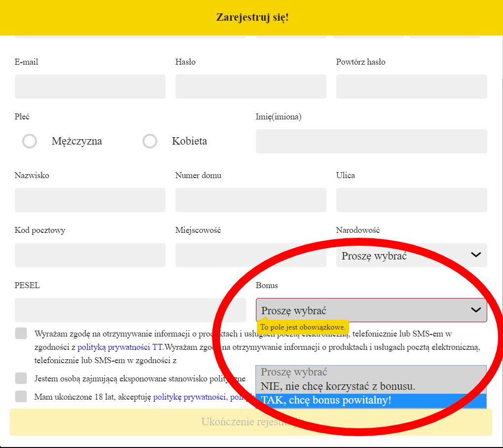Click the Mężczyzna label text
503x448 pixels.
tap(77, 141)
